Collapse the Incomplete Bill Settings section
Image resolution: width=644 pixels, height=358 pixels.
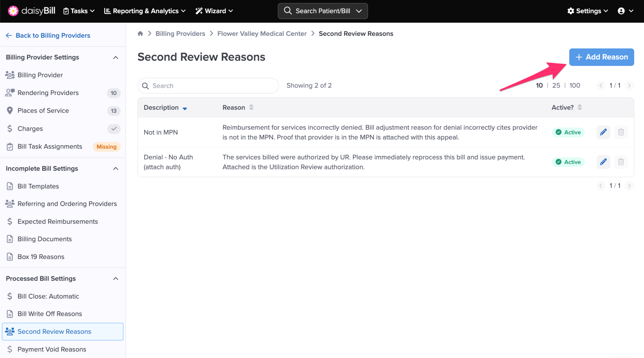point(116,169)
